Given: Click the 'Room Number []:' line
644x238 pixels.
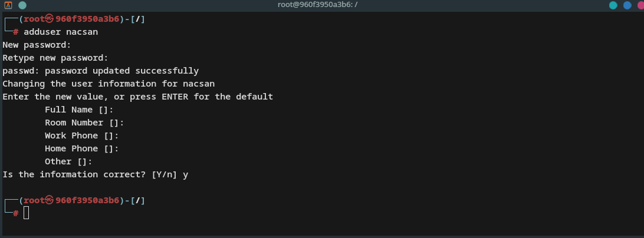Looking at the screenshot, I should pyautogui.click(x=84, y=123).
